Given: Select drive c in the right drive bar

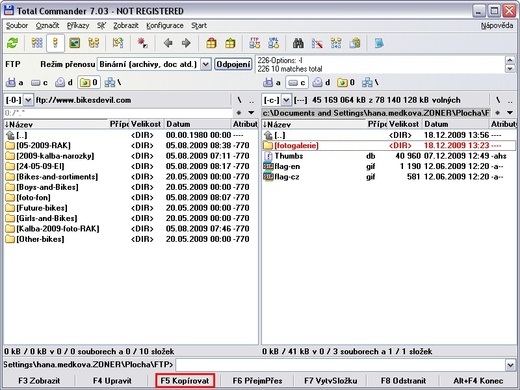Looking at the screenshot, I should (297, 82).
